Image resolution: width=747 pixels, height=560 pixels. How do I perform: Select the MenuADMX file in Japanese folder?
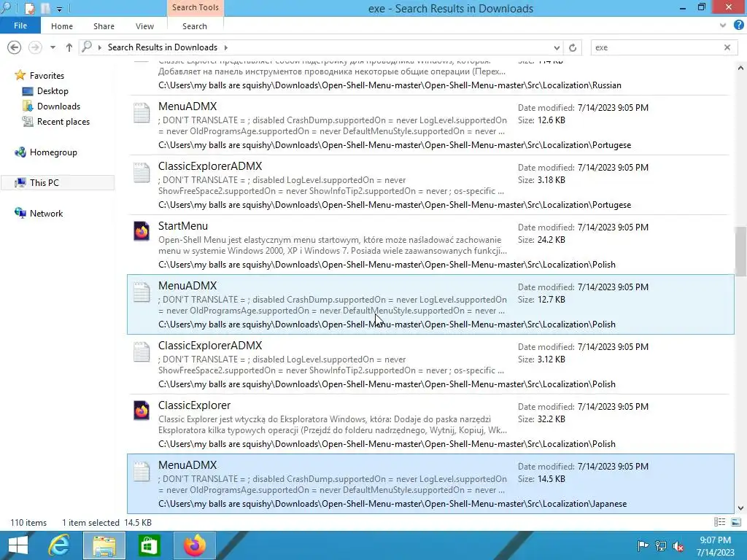tap(430, 484)
